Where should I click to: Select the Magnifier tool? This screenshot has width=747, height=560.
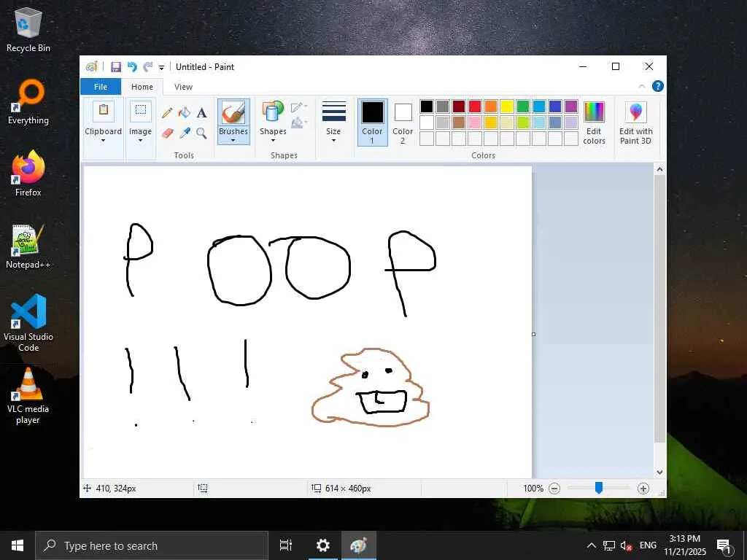click(201, 133)
